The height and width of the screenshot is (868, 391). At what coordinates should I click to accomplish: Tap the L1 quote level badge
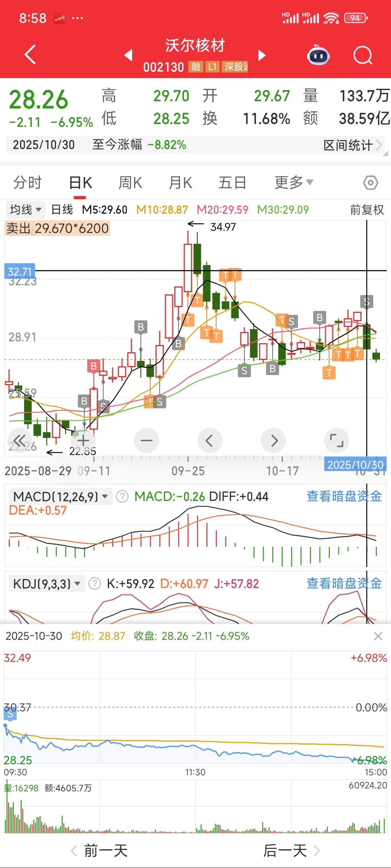click(x=213, y=67)
